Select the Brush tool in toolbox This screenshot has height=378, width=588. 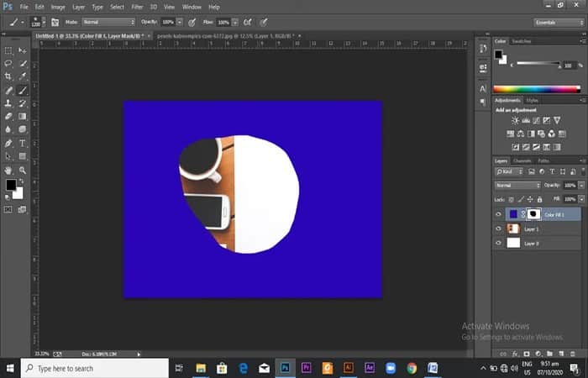coord(23,90)
